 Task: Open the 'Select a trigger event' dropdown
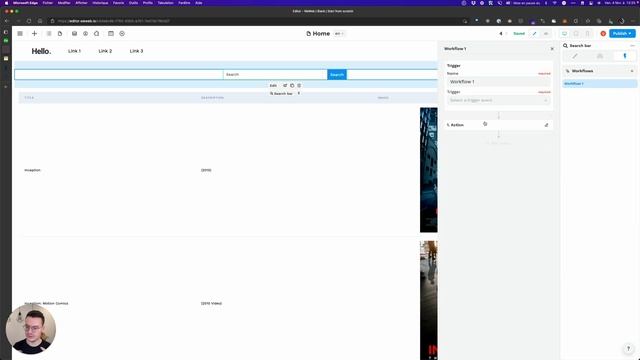498,100
